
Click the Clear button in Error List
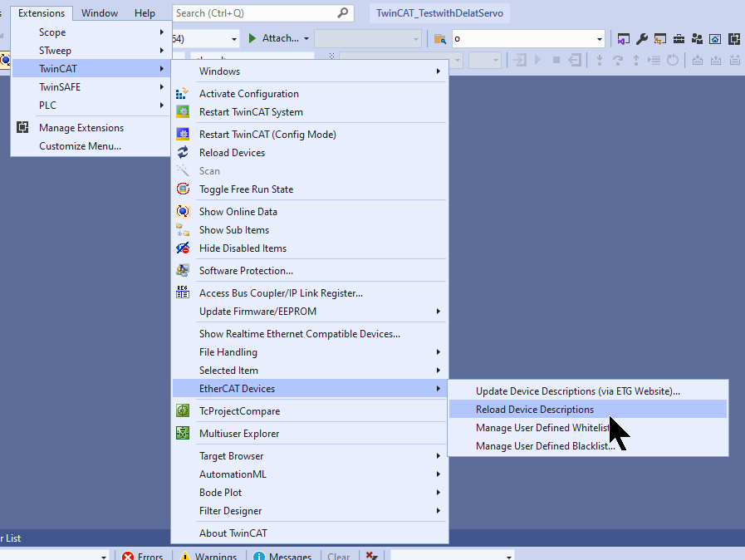[x=338, y=556]
